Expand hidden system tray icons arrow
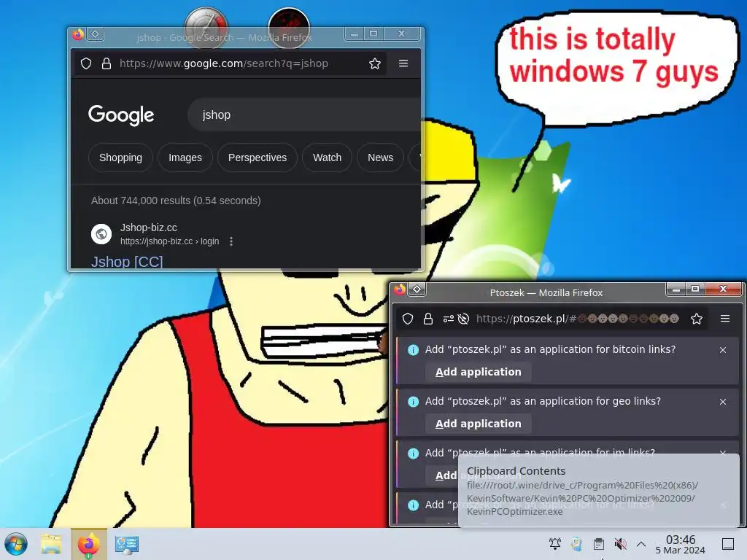 click(x=641, y=544)
